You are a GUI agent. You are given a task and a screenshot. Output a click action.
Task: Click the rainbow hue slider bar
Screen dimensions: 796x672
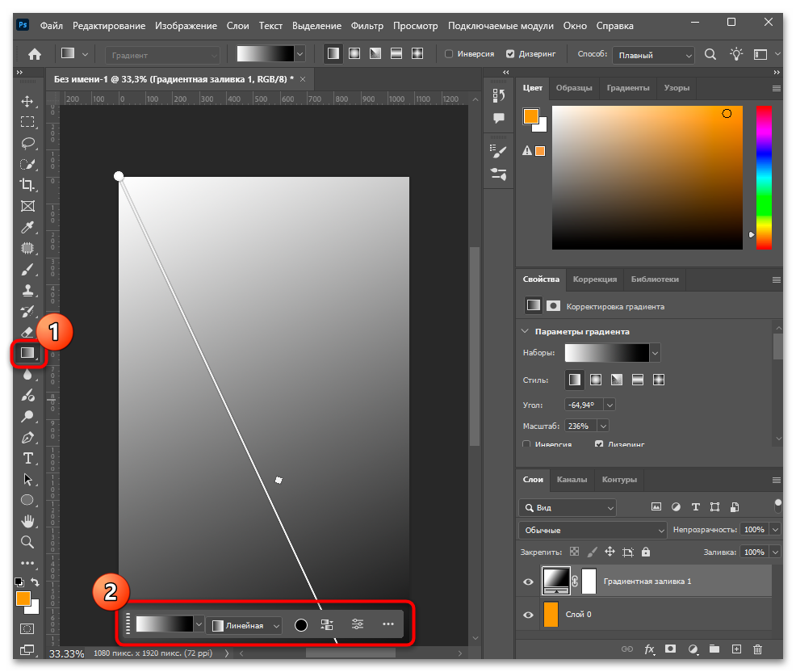click(764, 178)
